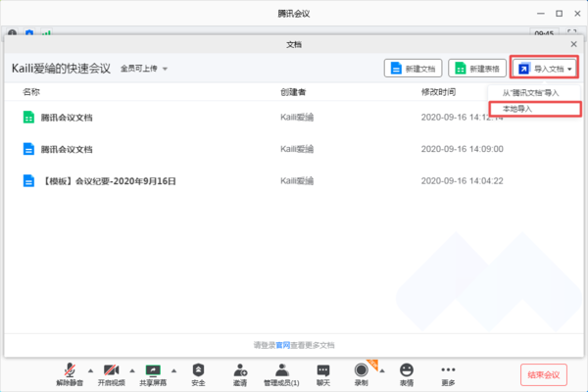Click the 结束会议 end meeting button
588x392 pixels.
[543, 374]
